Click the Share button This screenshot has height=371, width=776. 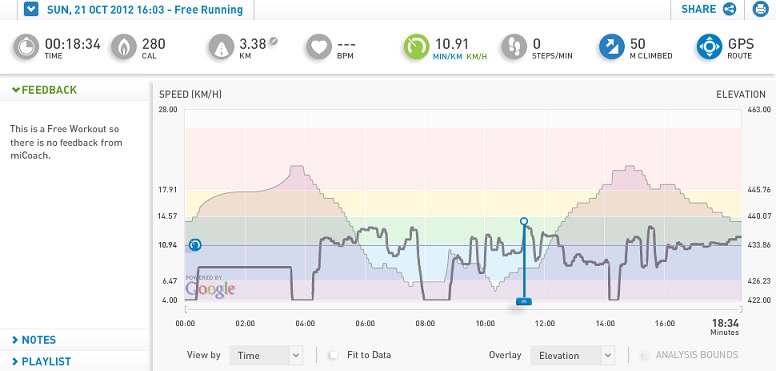point(708,9)
